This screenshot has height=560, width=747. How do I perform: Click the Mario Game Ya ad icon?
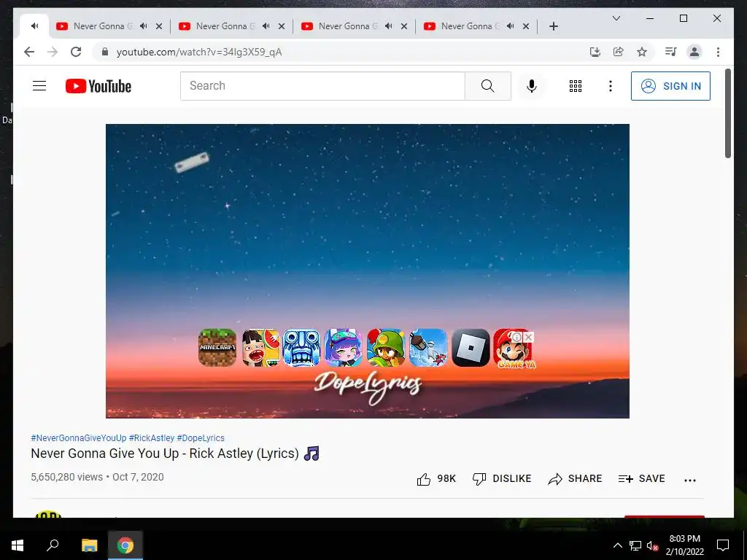514,350
